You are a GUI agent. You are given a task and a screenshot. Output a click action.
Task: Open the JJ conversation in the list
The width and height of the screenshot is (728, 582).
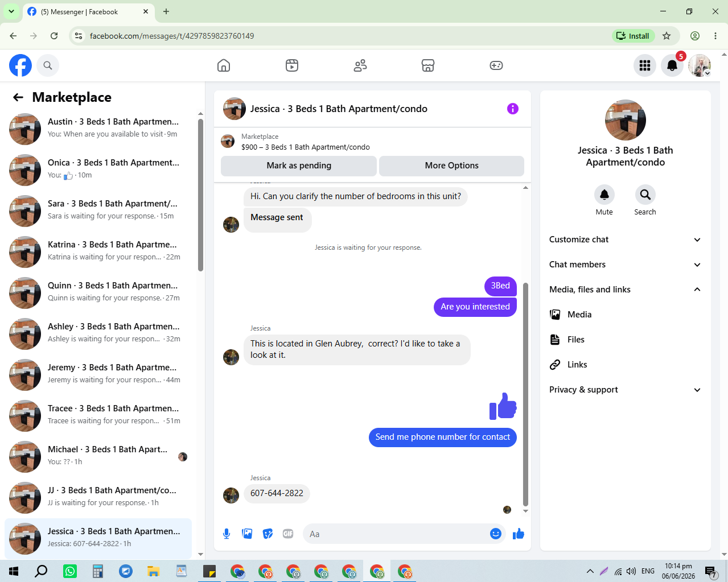point(98,498)
